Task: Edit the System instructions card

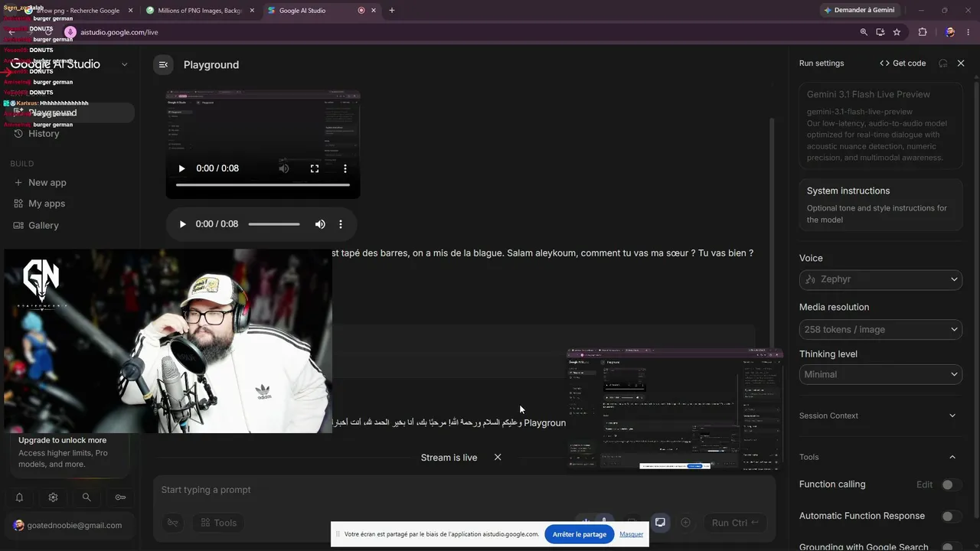Action: pos(880,205)
